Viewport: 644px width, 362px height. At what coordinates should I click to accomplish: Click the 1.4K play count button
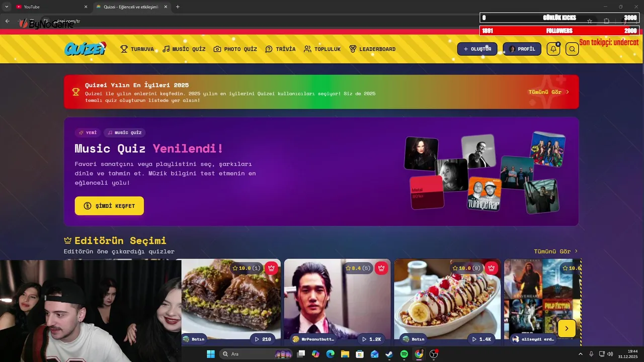[x=481, y=339]
